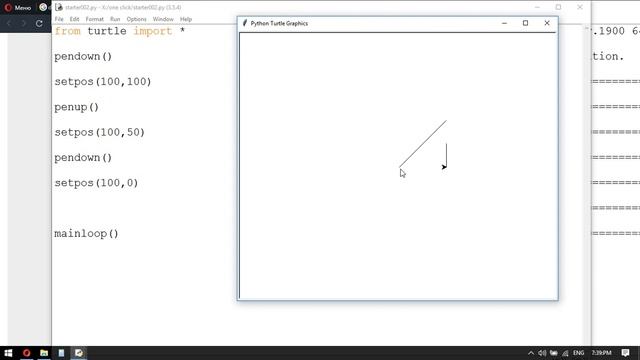Open the clock showing 7:39 PM

(601, 353)
